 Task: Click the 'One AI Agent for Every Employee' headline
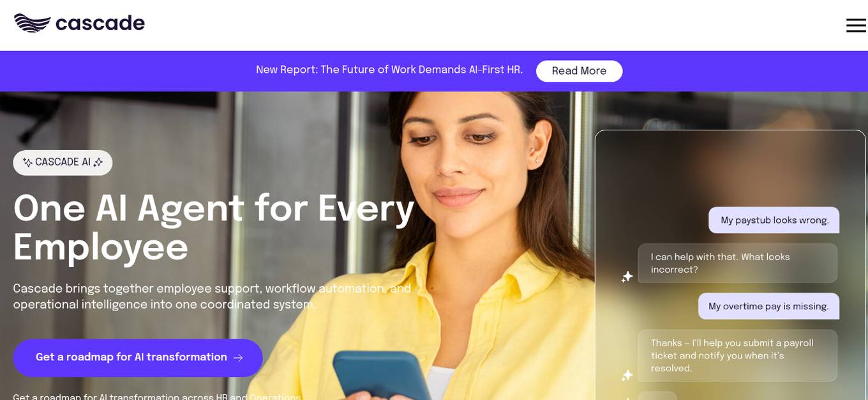[214, 229]
